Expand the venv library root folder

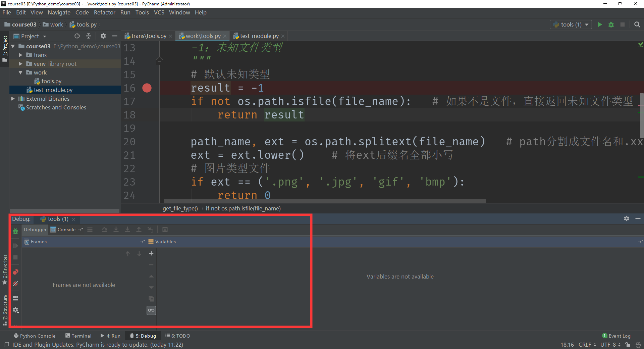20,64
